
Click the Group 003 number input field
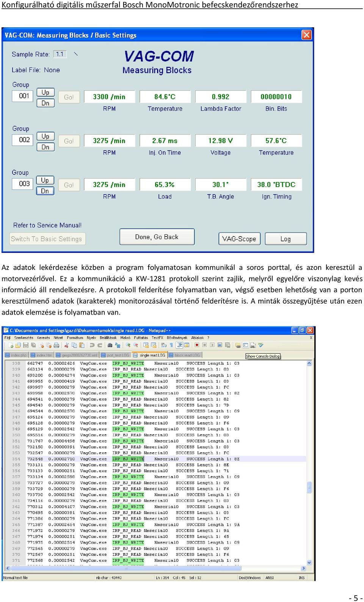click(23, 184)
